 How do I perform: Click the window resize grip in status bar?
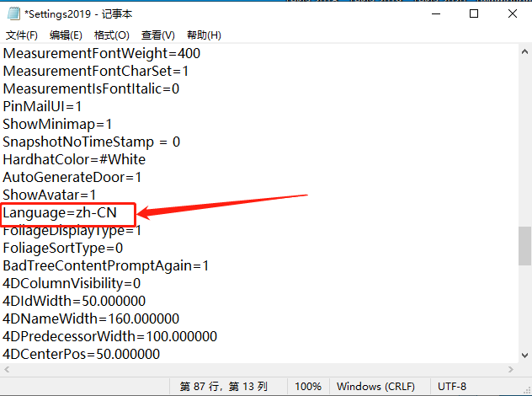pyautogui.click(x=528, y=391)
